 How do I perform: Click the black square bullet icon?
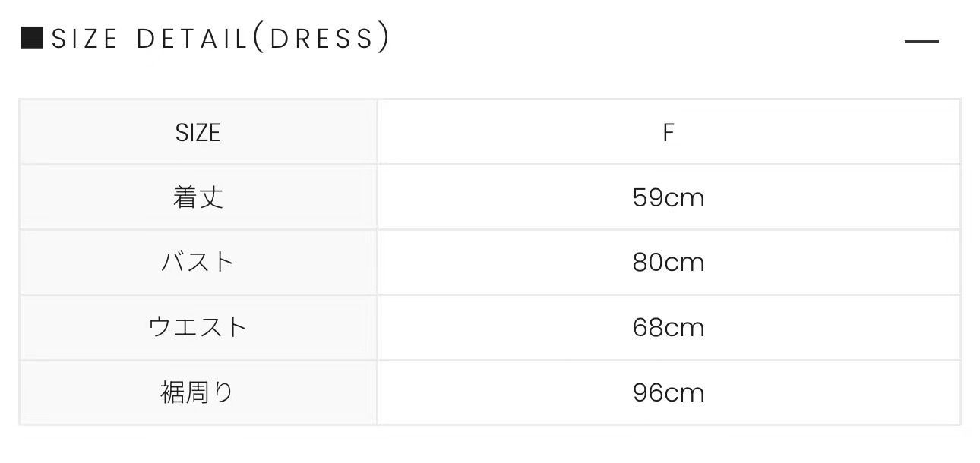point(32,38)
